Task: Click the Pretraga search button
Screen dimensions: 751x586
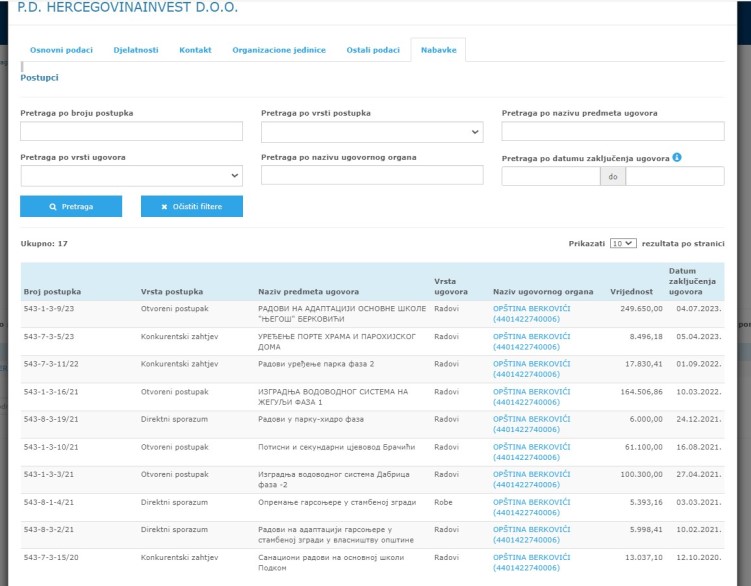Action: [71, 206]
